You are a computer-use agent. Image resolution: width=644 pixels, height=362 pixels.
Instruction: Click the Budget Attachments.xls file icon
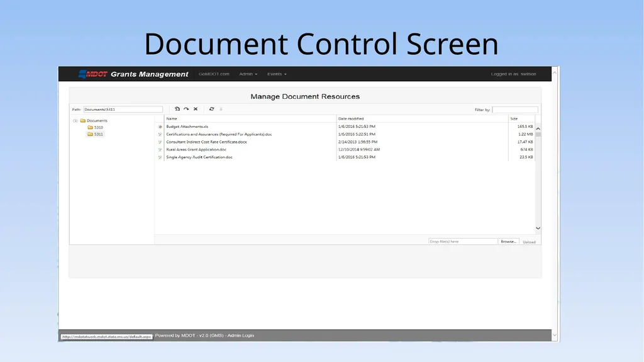(x=160, y=127)
